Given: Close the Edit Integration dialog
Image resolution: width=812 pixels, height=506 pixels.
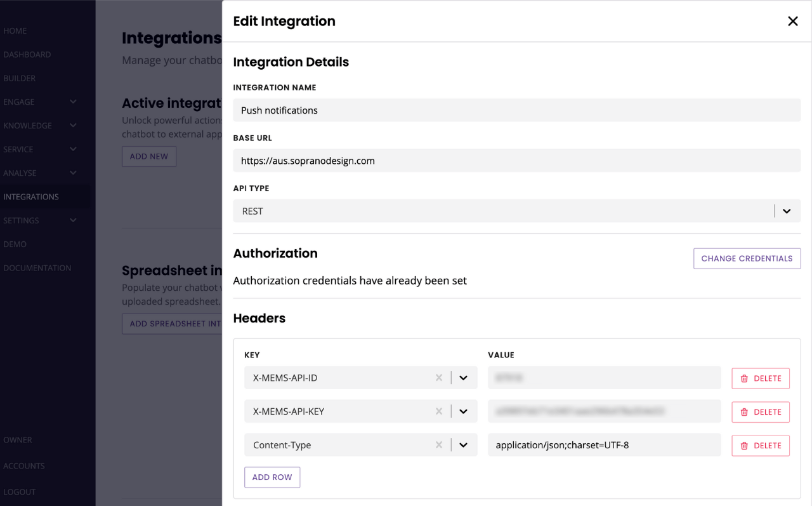Looking at the screenshot, I should (x=792, y=21).
